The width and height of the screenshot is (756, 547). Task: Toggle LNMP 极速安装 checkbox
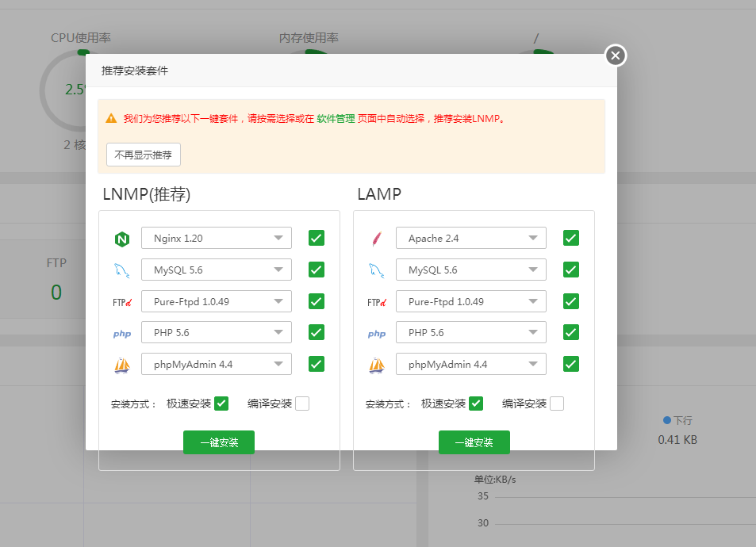point(221,404)
